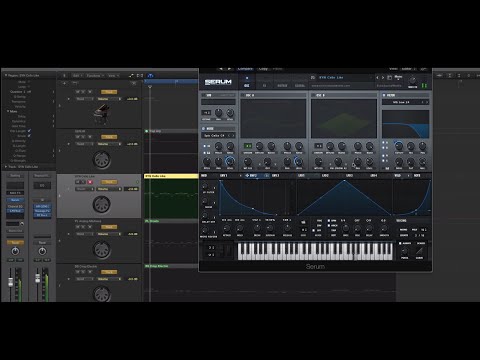The image size is (480, 360).
Task: Expand the Track inspector disclosure triangle
Action: point(6,166)
